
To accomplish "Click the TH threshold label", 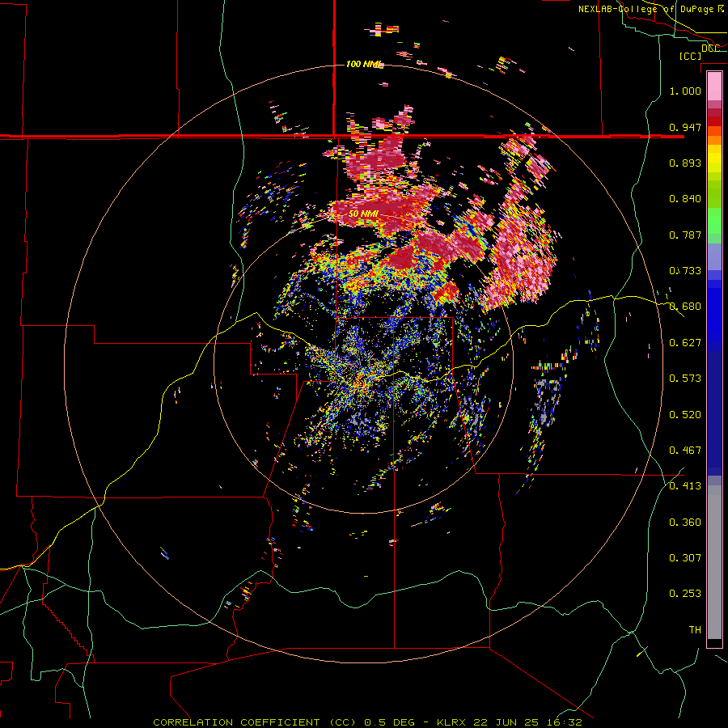I will tap(695, 629).
